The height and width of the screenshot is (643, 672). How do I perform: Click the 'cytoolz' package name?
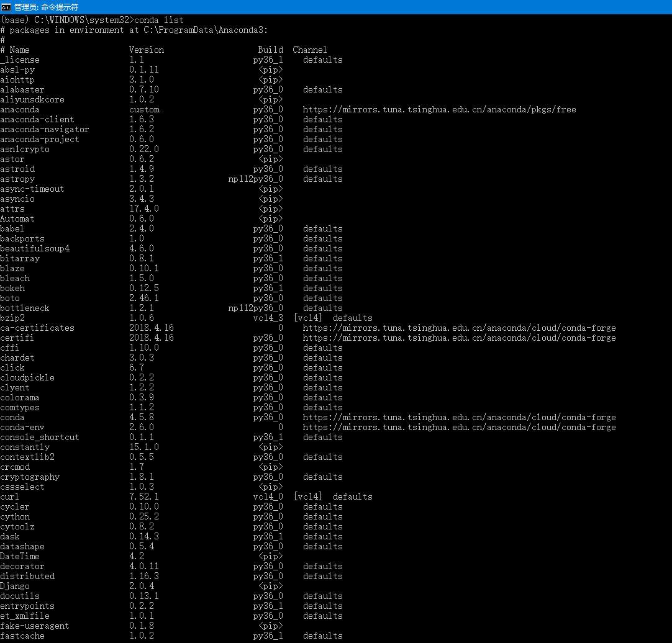[x=17, y=527]
